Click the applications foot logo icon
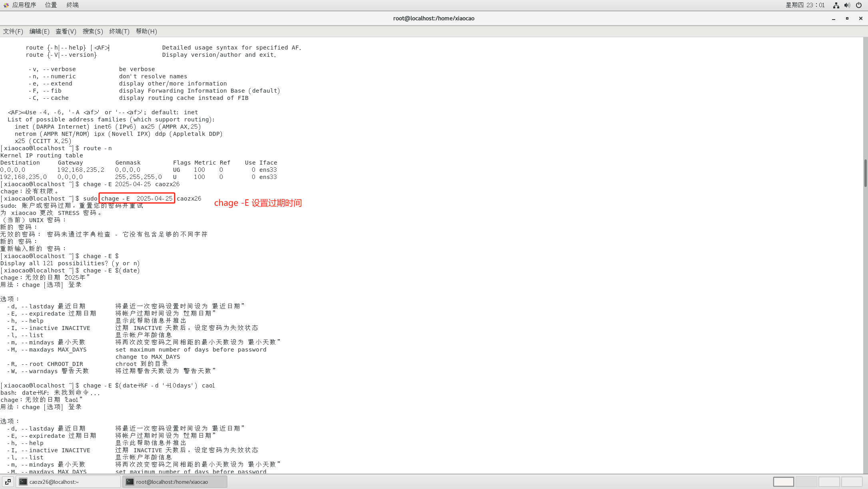 6,5
